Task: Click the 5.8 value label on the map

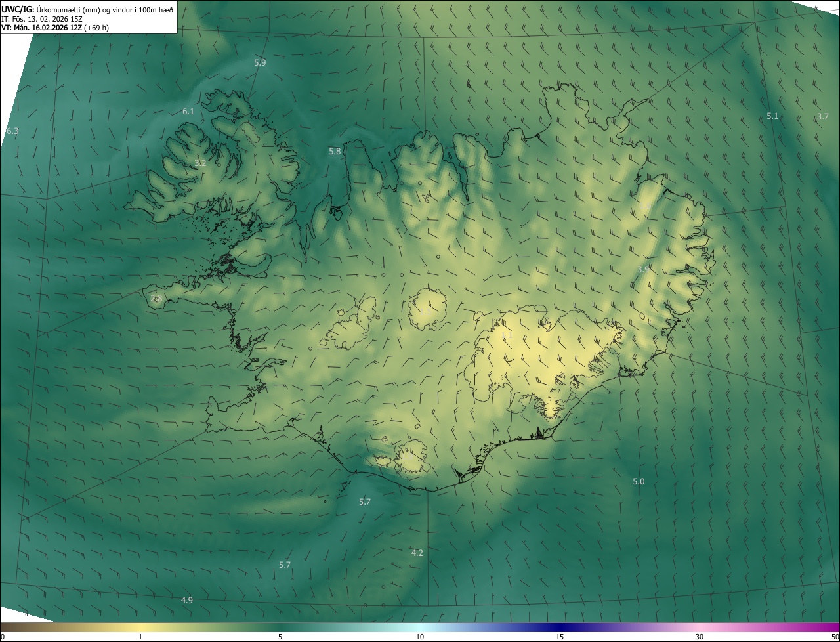Action: pos(335,151)
